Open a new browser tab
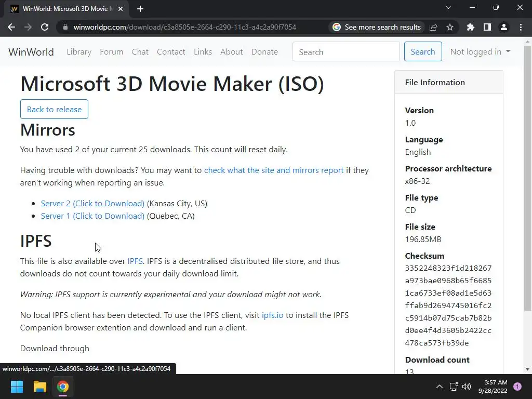Image resolution: width=532 pixels, height=399 pixels. click(x=140, y=9)
